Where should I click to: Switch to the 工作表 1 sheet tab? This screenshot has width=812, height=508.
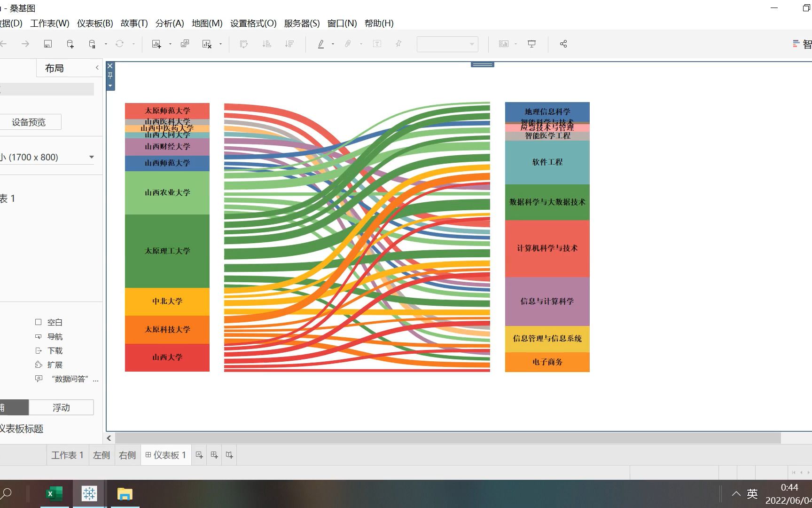tap(67, 455)
